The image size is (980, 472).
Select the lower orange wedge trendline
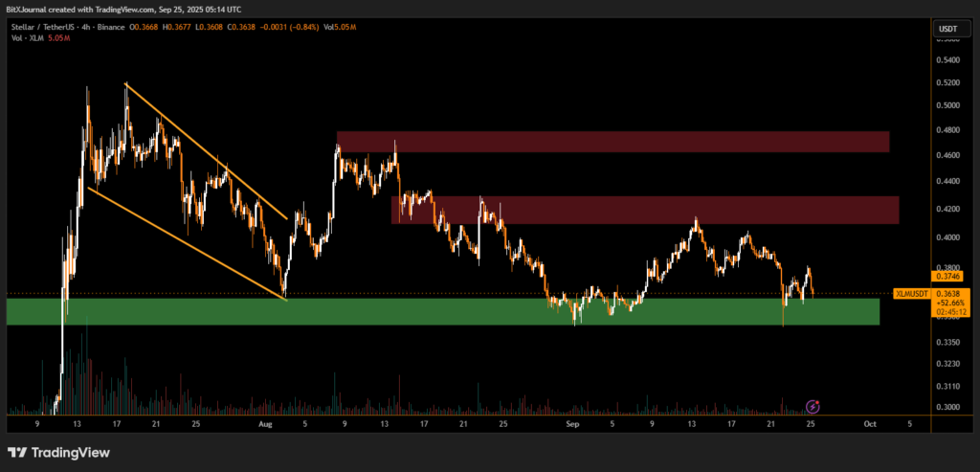click(x=187, y=243)
